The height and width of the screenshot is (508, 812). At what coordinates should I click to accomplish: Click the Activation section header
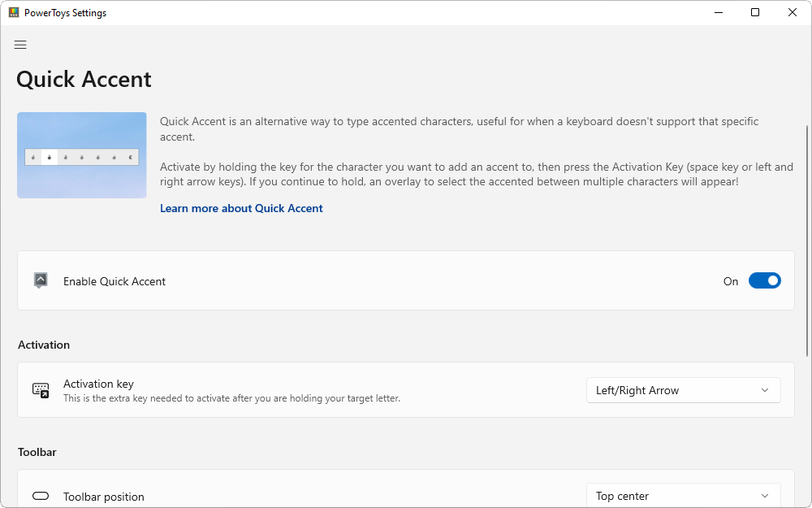pyautogui.click(x=44, y=345)
